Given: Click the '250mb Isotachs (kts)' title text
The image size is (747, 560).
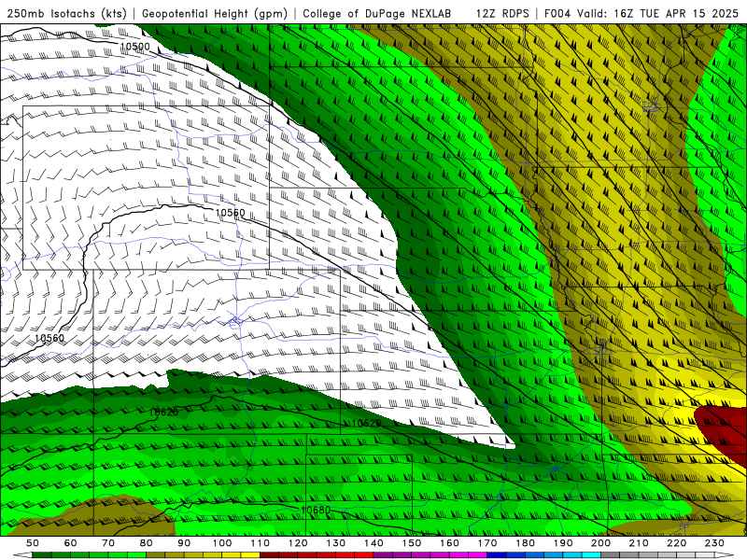Looking at the screenshot, I should [66, 13].
